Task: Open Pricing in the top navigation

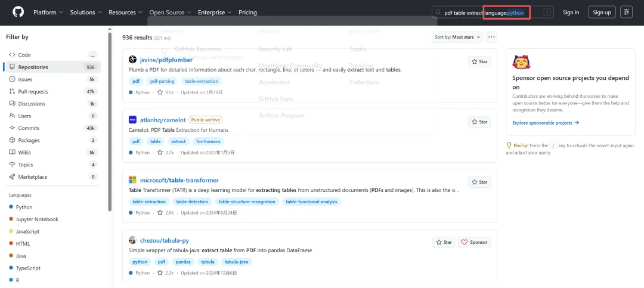Action: click(247, 13)
